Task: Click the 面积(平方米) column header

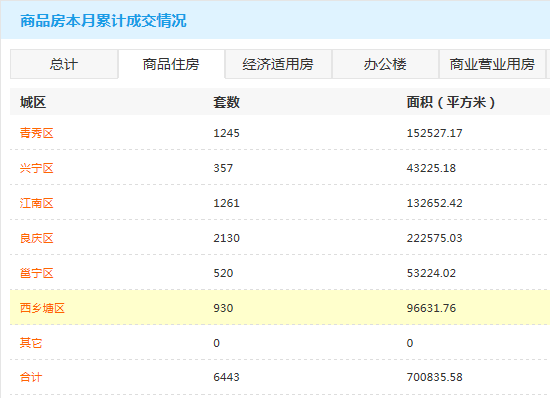Action: click(x=451, y=102)
